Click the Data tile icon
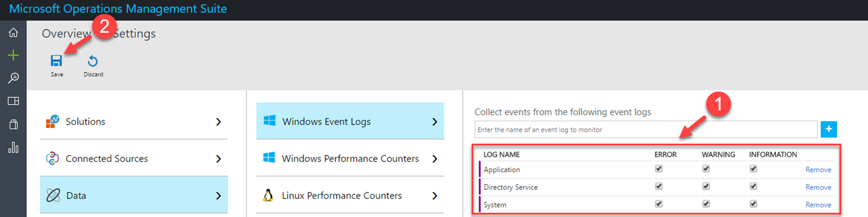868x217 pixels. tap(53, 195)
